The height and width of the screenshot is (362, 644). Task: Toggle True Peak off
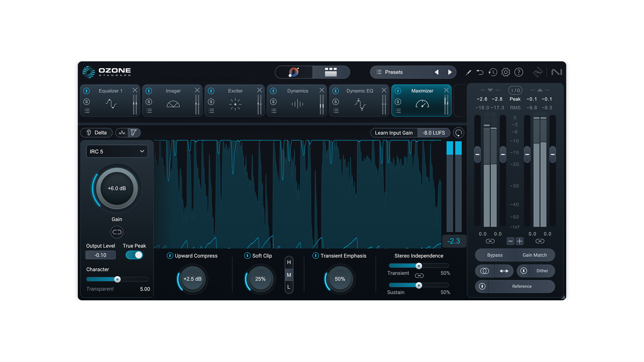pos(134,255)
